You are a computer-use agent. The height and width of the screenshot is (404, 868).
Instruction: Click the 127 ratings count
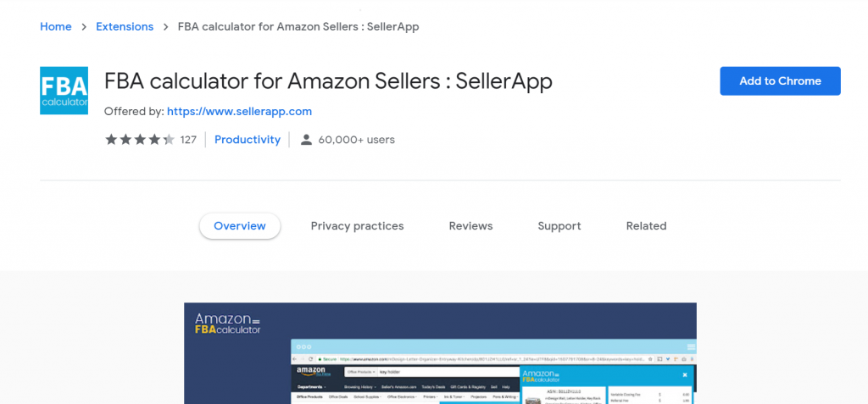click(x=188, y=140)
